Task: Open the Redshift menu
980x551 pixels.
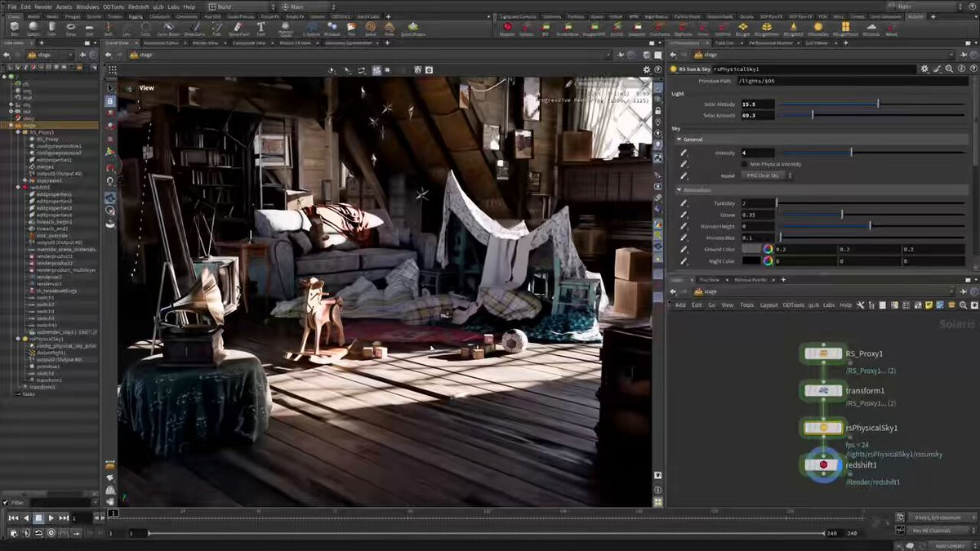Action: 138,7
